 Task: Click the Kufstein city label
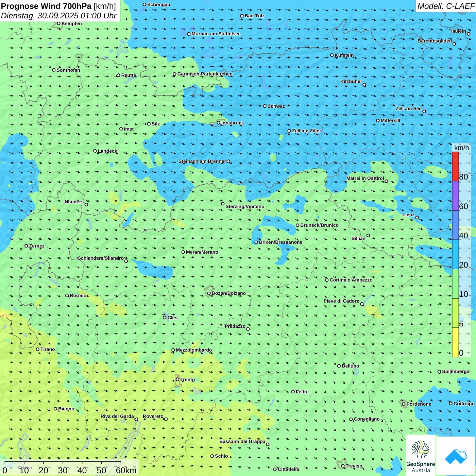[x=344, y=55]
